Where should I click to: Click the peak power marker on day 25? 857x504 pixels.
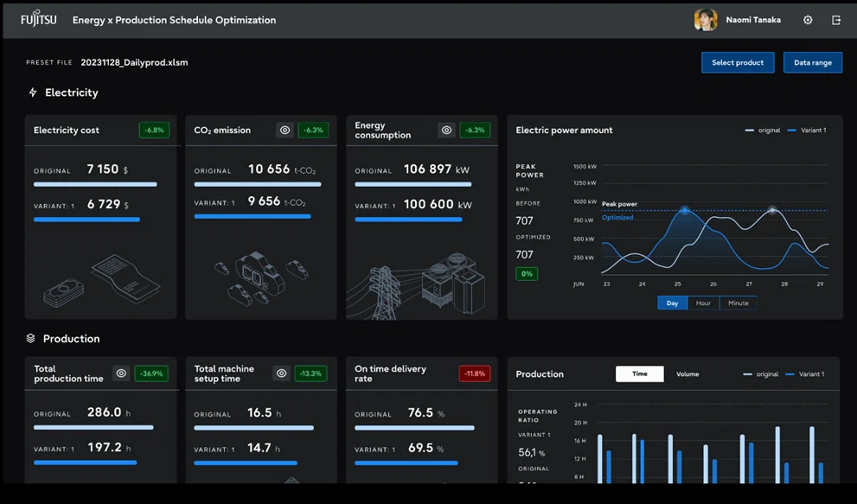tap(684, 210)
